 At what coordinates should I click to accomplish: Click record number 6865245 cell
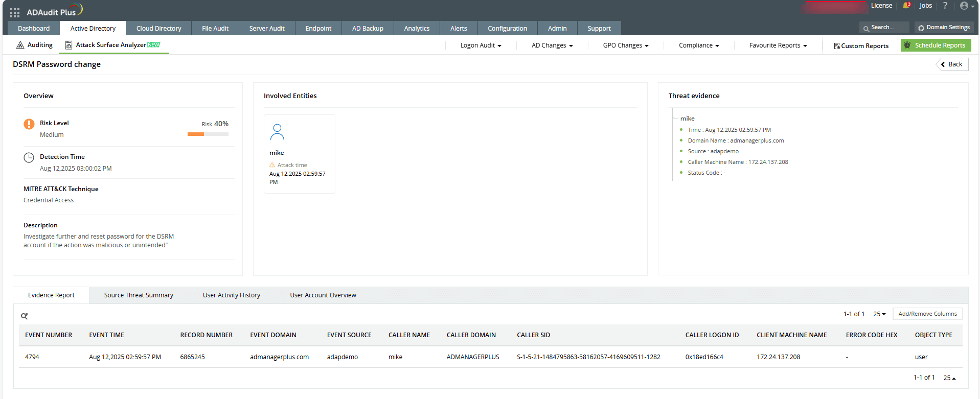pyautogui.click(x=192, y=357)
